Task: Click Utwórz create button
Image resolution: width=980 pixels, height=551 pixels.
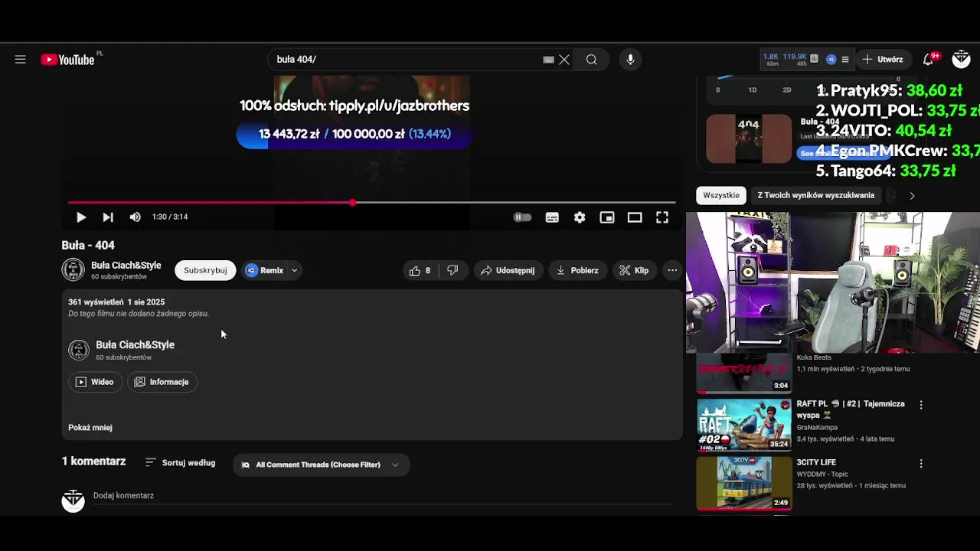Action: tap(883, 59)
